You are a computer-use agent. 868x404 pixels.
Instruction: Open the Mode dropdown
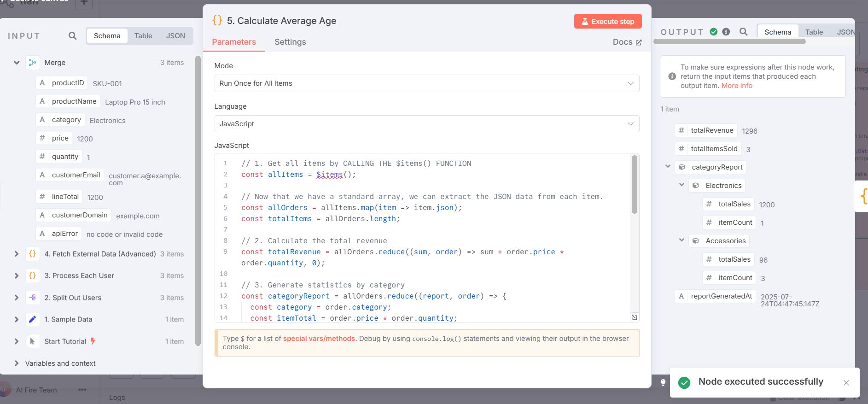[x=426, y=83]
